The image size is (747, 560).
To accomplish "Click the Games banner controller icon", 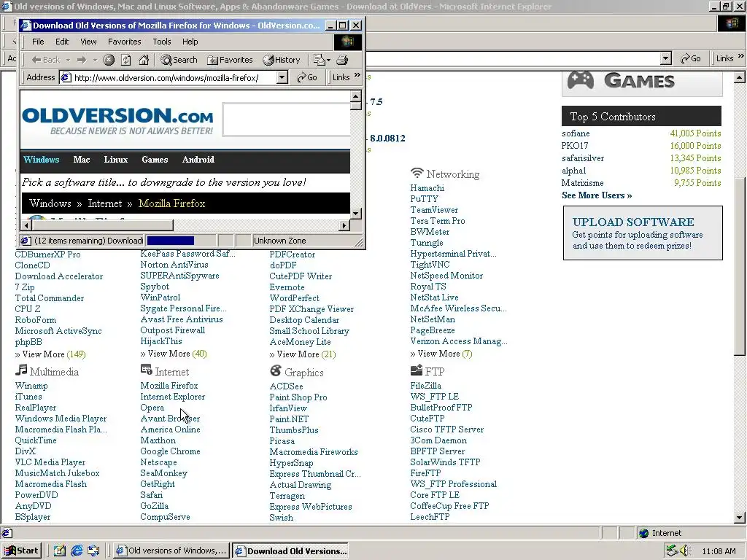I will [x=580, y=80].
